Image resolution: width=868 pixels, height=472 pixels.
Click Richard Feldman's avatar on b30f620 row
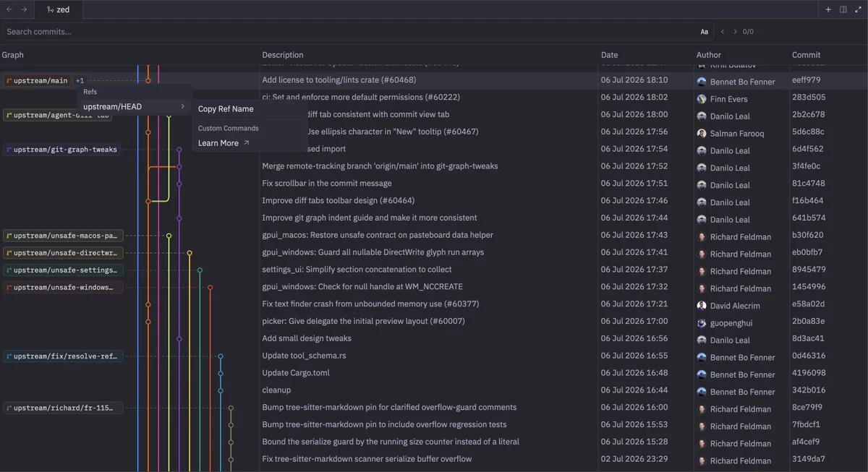pyautogui.click(x=702, y=236)
